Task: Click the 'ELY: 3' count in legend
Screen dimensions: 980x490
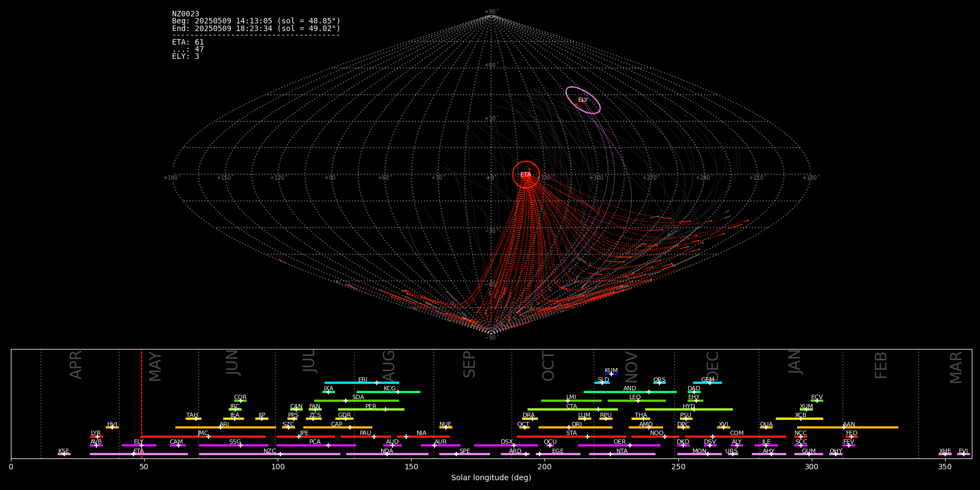Action: [186, 57]
